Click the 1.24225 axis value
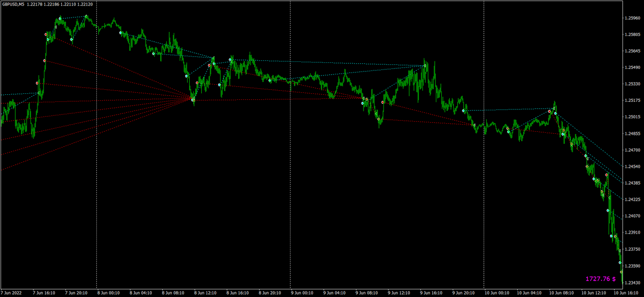Viewport: 644px width, 297px height. 633,200
